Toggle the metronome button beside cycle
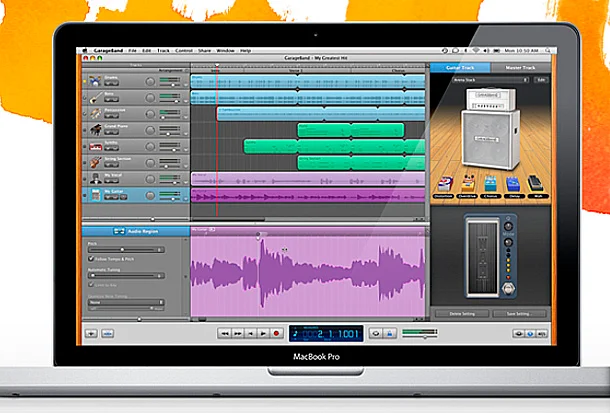Viewport: 610px width, 413px height. coord(390,333)
